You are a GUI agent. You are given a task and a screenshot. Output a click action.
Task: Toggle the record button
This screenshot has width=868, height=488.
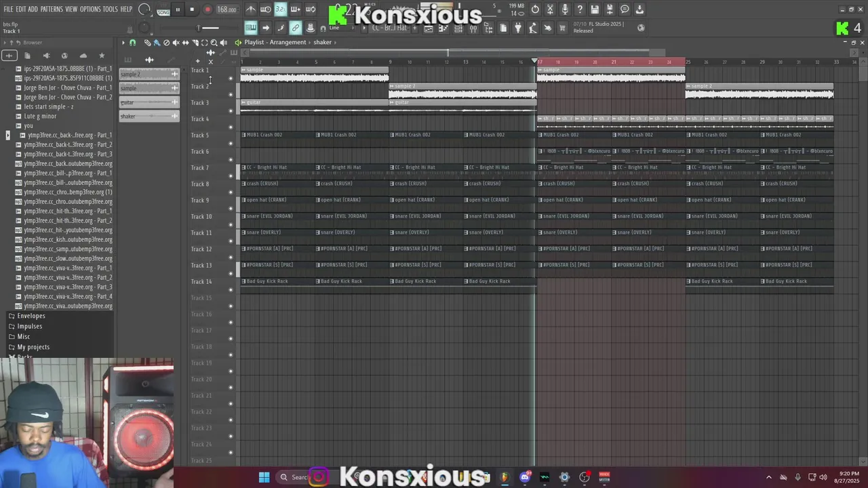click(208, 9)
